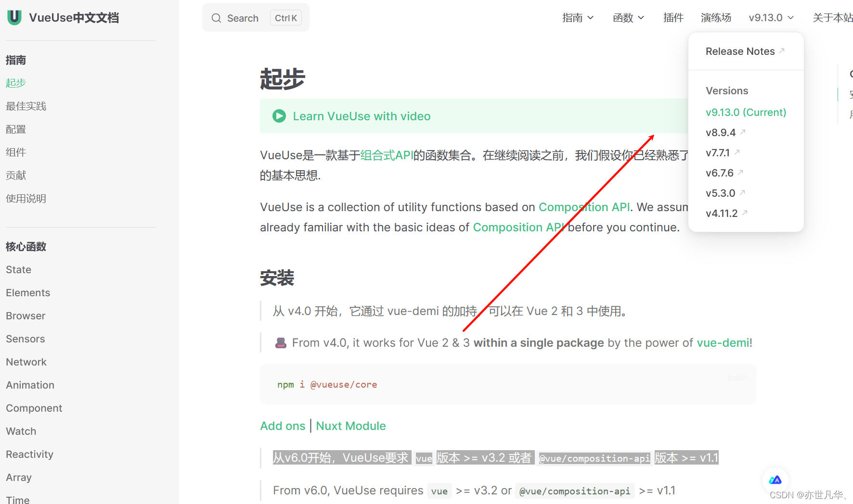Open the 贡献 sidebar link
The image size is (853, 504).
(x=16, y=175)
